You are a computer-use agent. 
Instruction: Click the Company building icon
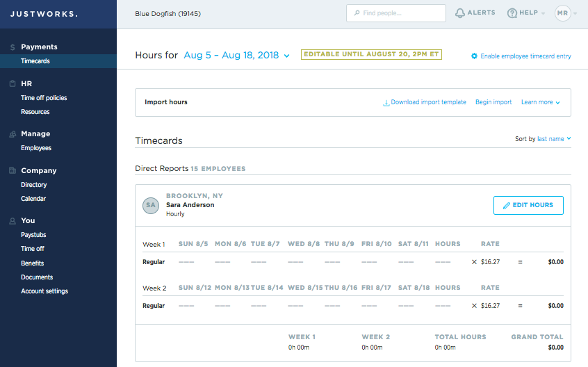13,170
